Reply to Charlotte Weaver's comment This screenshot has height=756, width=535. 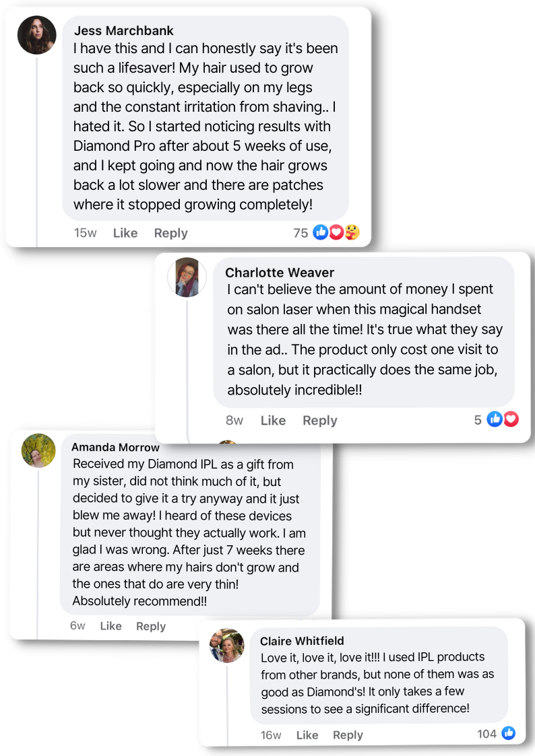tap(319, 420)
